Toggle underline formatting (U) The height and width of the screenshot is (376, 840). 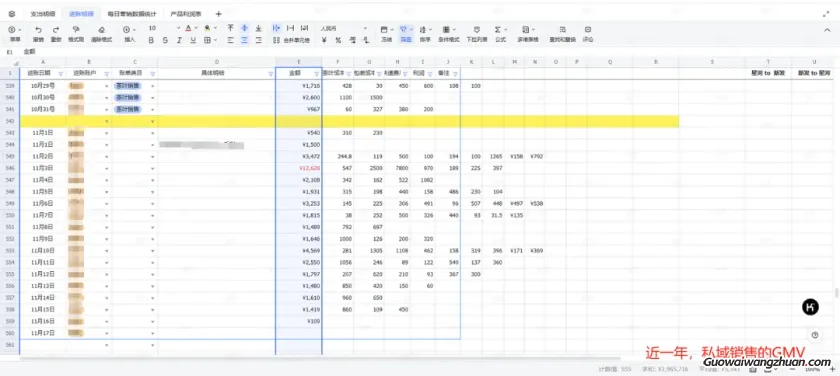coord(193,40)
